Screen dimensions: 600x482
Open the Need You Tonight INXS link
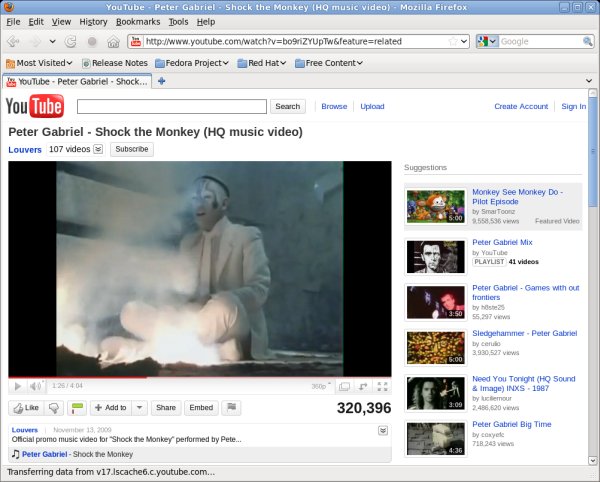(523, 384)
